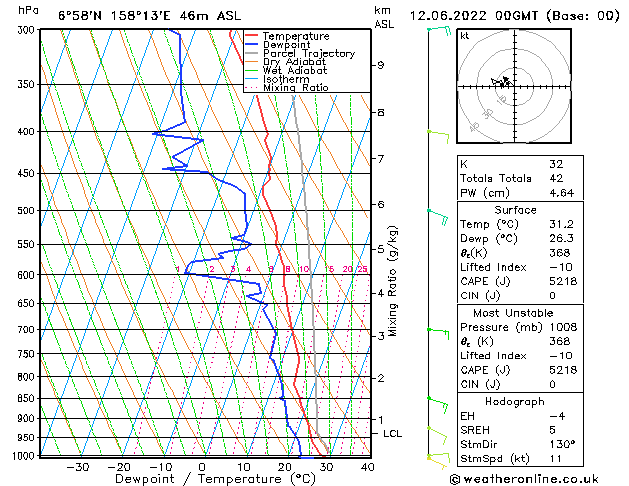Image resolution: width=629 pixels, height=486 pixels.
Task: Click the Totals Totals value 42
Action: (556, 178)
